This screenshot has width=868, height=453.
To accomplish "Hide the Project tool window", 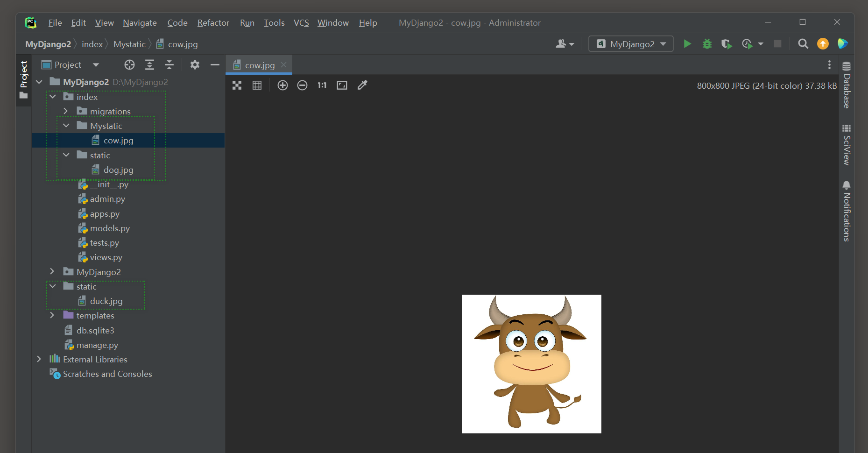I will click(x=215, y=65).
